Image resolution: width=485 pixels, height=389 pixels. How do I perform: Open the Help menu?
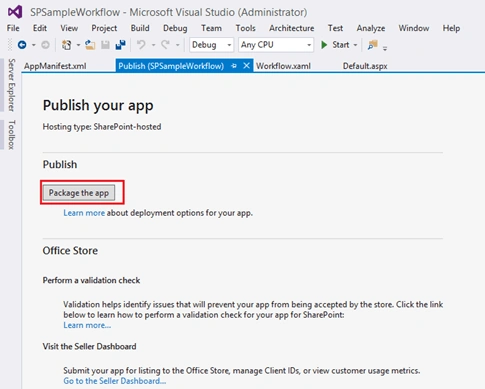451,28
